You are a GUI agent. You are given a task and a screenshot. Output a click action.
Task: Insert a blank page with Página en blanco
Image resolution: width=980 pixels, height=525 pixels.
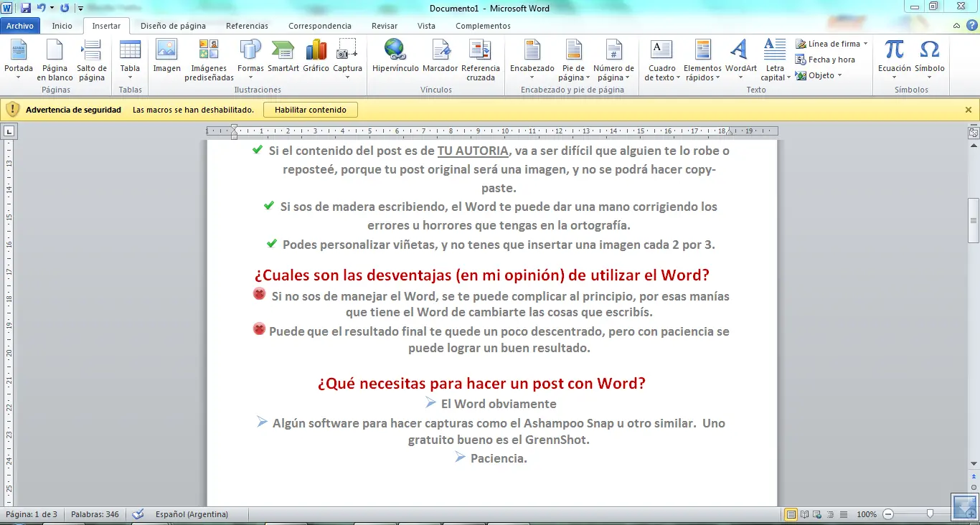(55, 60)
